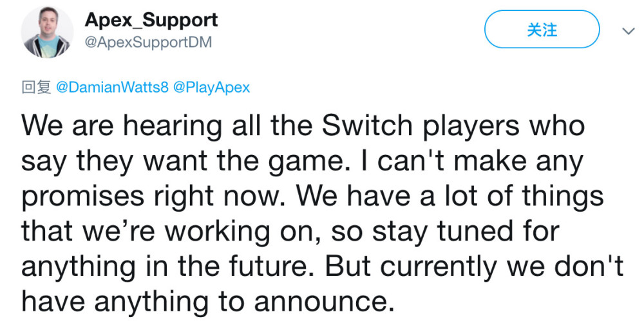Click the 关注 follow button
The width and height of the screenshot is (644, 321).
pyautogui.click(x=542, y=30)
